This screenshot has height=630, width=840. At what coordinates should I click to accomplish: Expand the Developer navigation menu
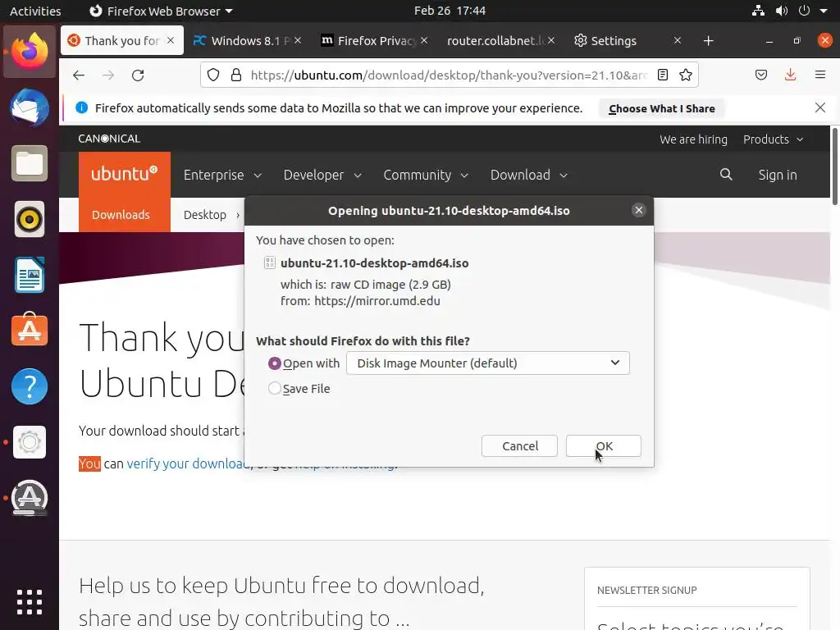point(322,176)
